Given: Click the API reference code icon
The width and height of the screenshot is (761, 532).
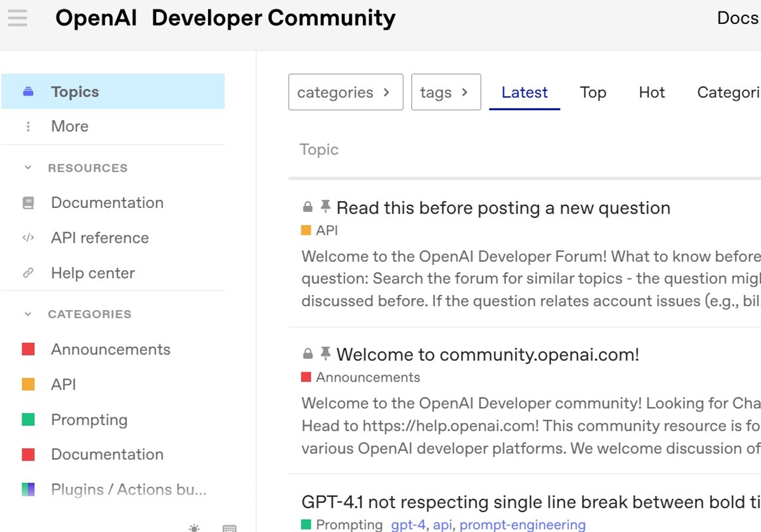Looking at the screenshot, I should point(28,238).
